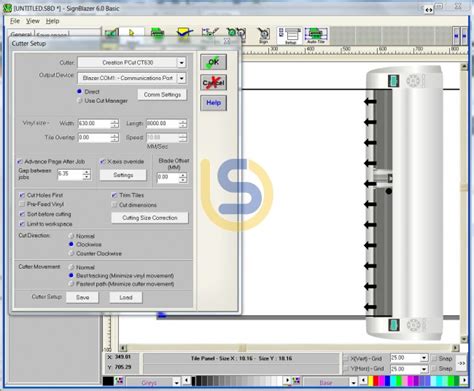Open the View menu

click(33, 21)
